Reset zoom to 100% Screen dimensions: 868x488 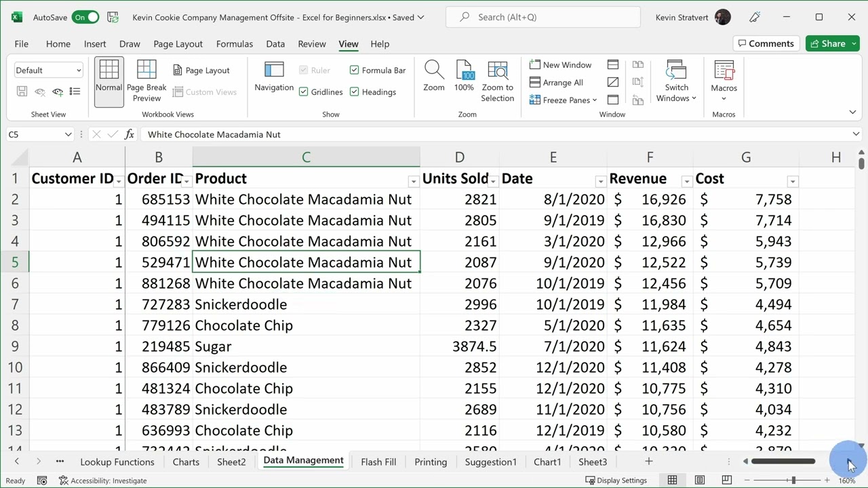[x=464, y=77]
